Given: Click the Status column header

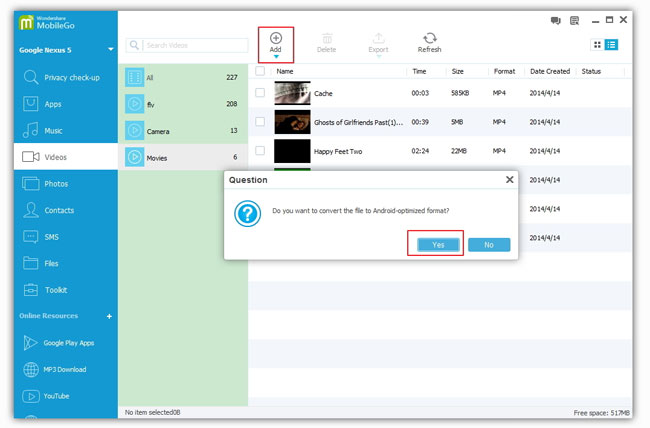Looking at the screenshot, I should tap(591, 71).
